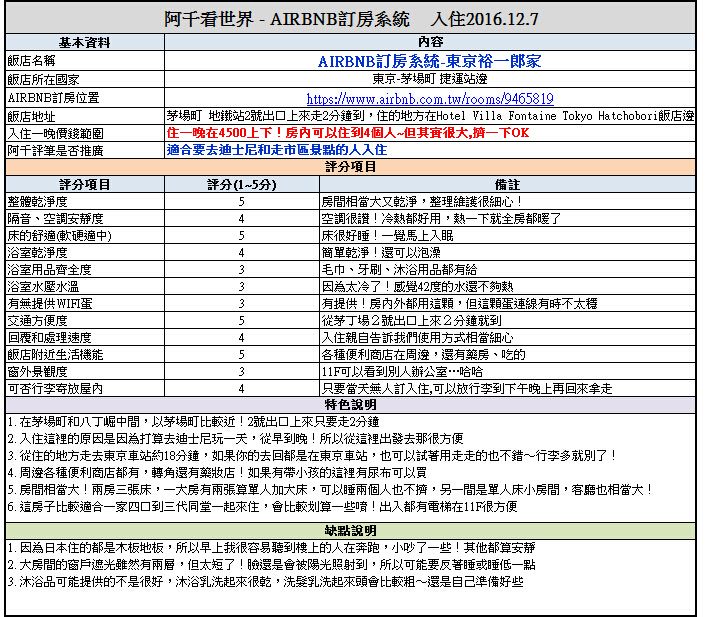The image size is (705, 617).
Task: Click the 備註 column header
Action: 508,185
